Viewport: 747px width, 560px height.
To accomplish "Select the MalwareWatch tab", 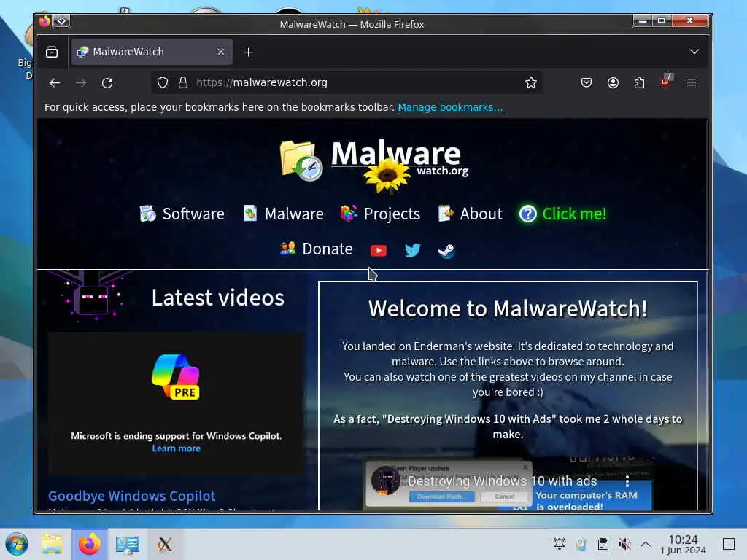I will (152, 52).
